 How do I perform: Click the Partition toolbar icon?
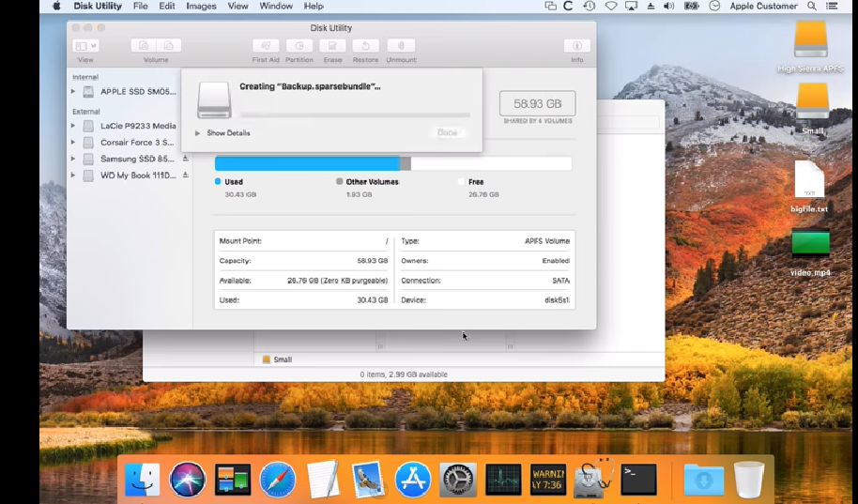click(299, 46)
